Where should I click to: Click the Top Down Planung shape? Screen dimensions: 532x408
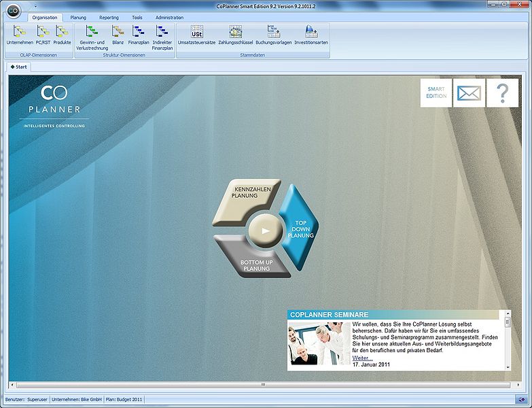coord(300,228)
